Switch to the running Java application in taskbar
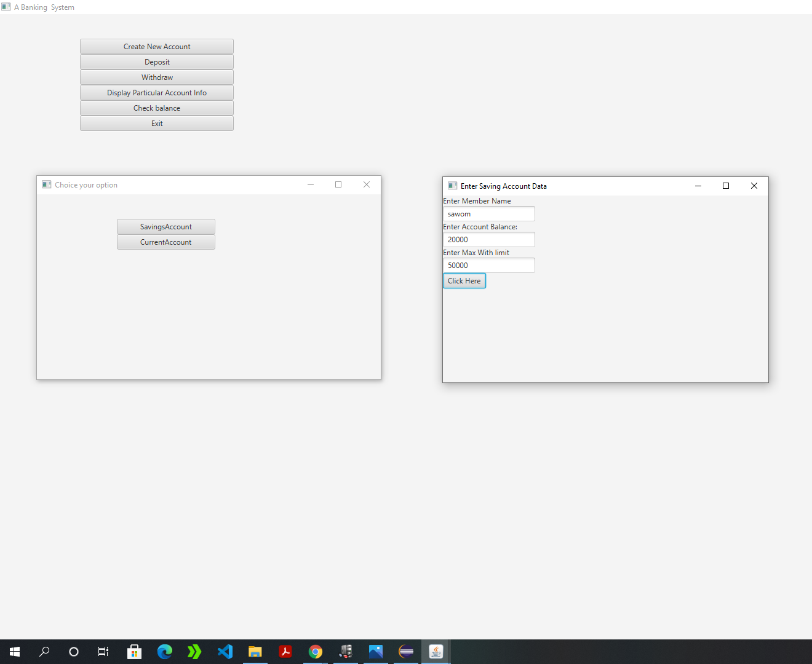Viewport: 812px width, 664px height. click(x=436, y=652)
